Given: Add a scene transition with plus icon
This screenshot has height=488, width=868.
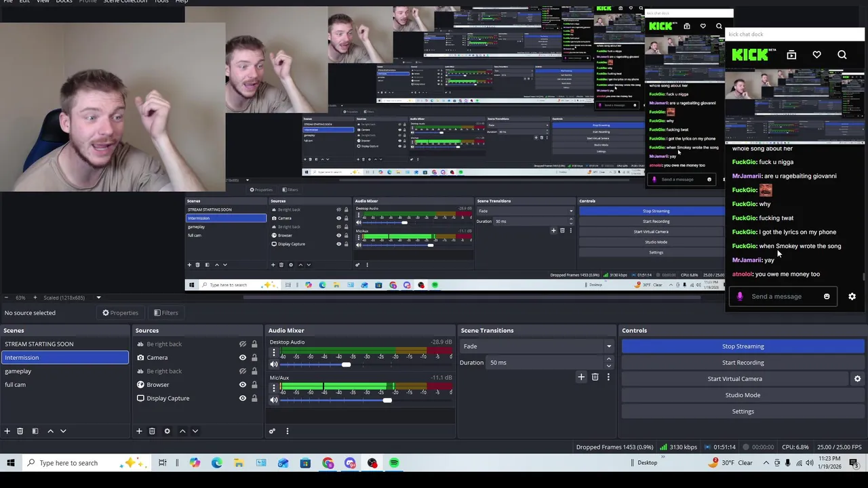Looking at the screenshot, I should pos(581,377).
